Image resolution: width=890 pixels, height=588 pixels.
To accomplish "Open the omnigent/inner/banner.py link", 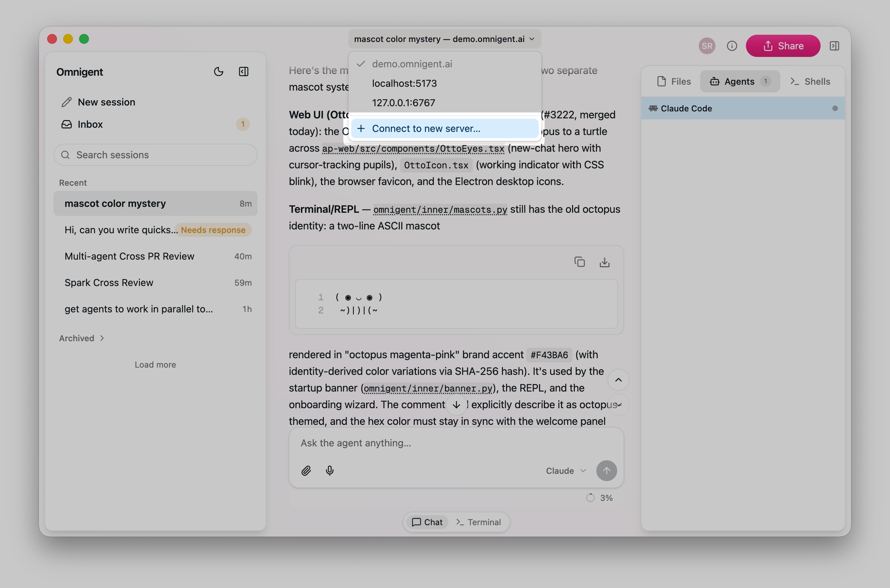I will (428, 388).
